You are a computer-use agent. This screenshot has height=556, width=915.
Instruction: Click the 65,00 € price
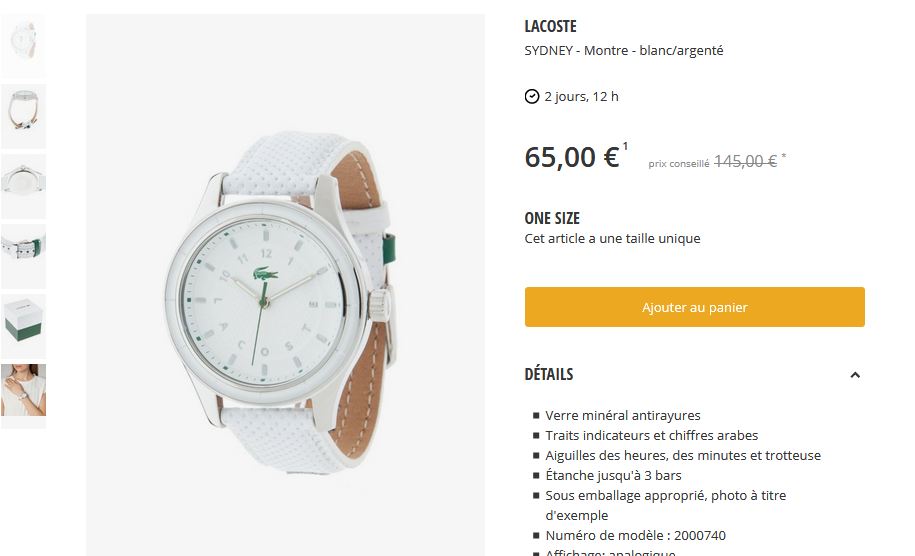572,157
